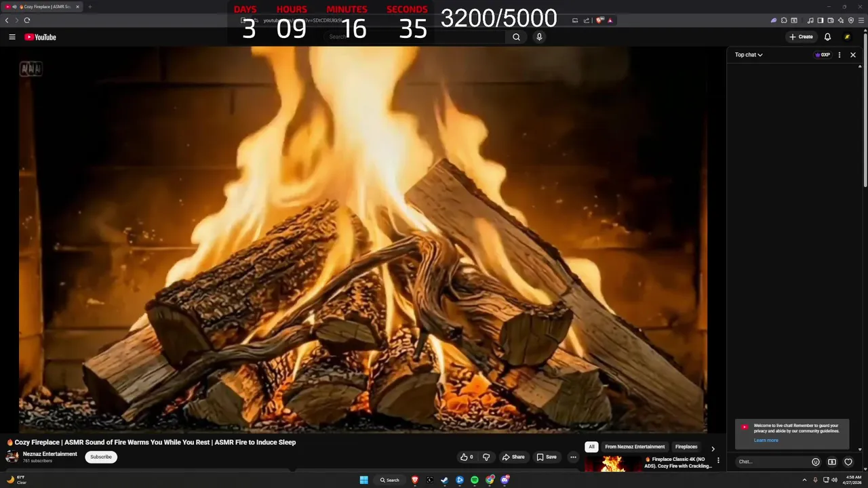
Task: Subscribe to Neznaz Entertainment
Action: [x=101, y=457]
